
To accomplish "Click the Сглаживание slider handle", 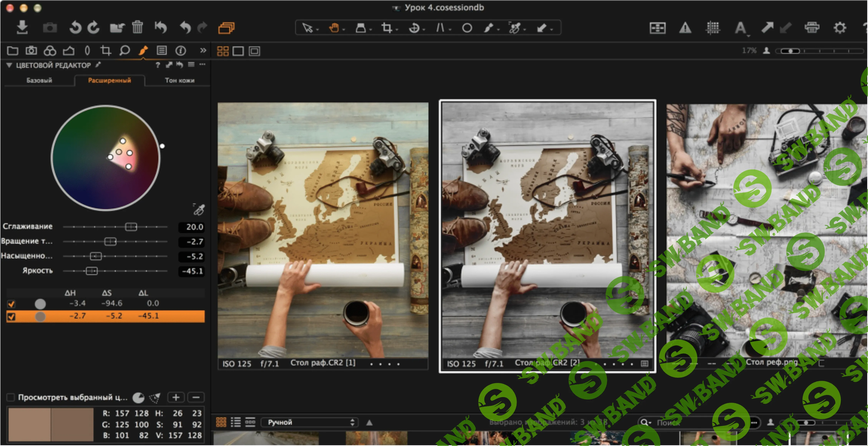I will tap(131, 227).
